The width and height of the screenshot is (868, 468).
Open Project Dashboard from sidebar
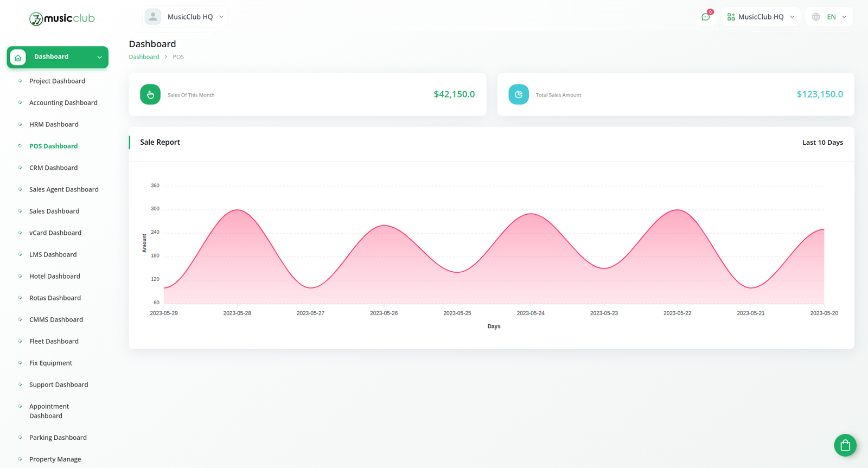click(x=57, y=81)
